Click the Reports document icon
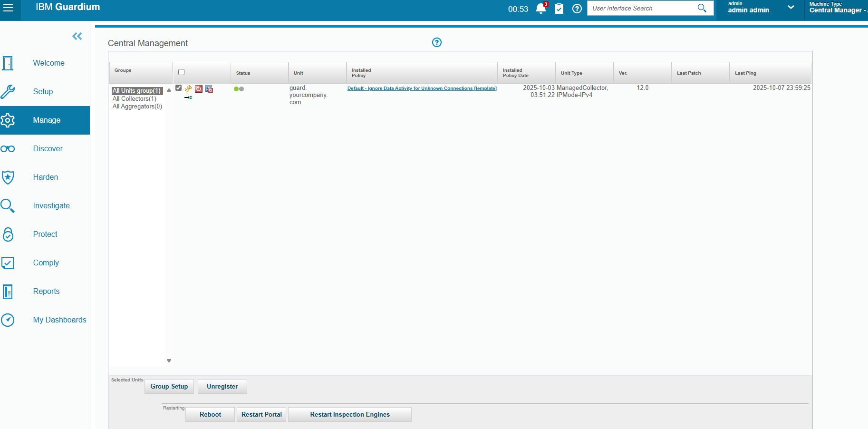Viewport: 868px width, 429px height. coord(8,292)
